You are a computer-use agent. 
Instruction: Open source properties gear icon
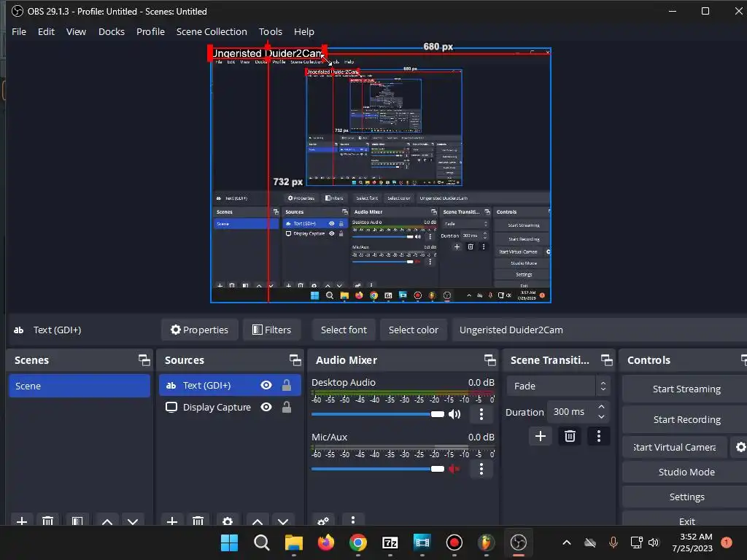coord(228,521)
